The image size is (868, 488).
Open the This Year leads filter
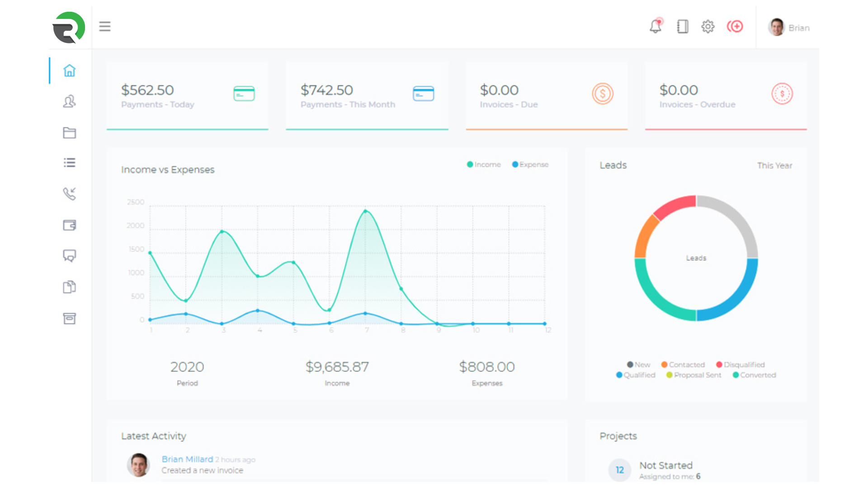pyautogui.click(x=774, y=165)
